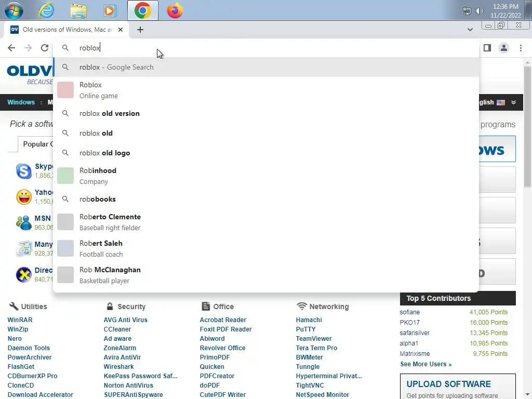The image size is (532, 399).
Task: Open the Foxit PDF Reader link
Action: 225,329
